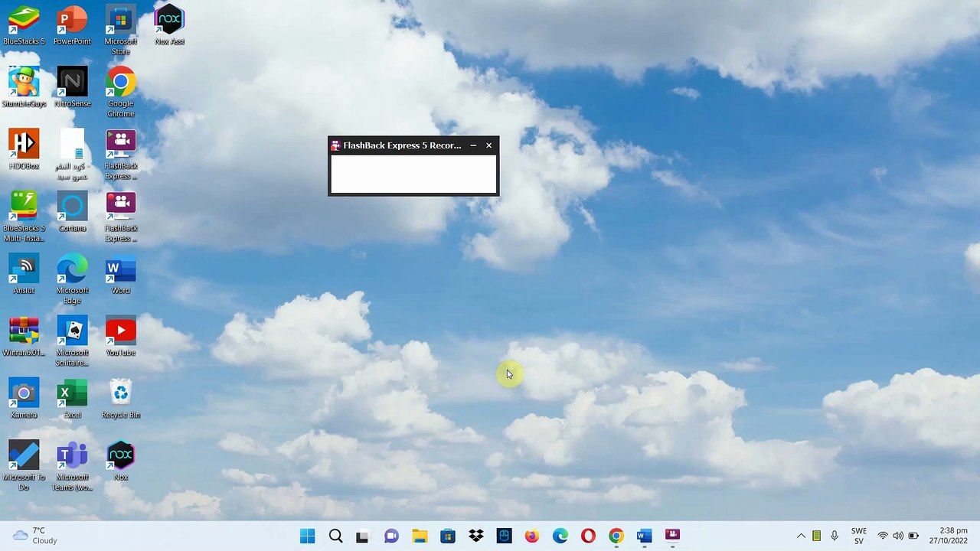Screen dimensions: 980x551
Task: Select the Microsoft Solitaire desktop icon
Action: (72, 342)
